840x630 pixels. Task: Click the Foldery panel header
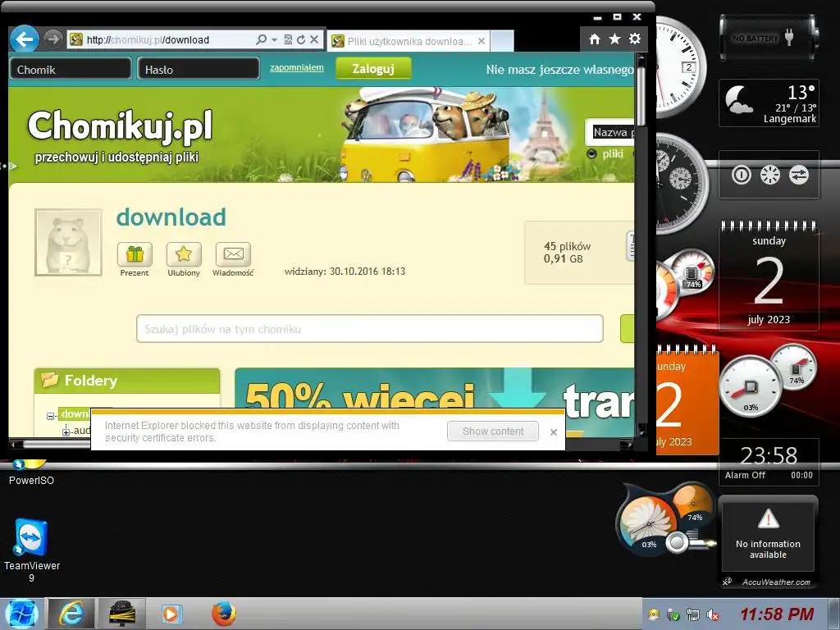[x=127, y=381]
